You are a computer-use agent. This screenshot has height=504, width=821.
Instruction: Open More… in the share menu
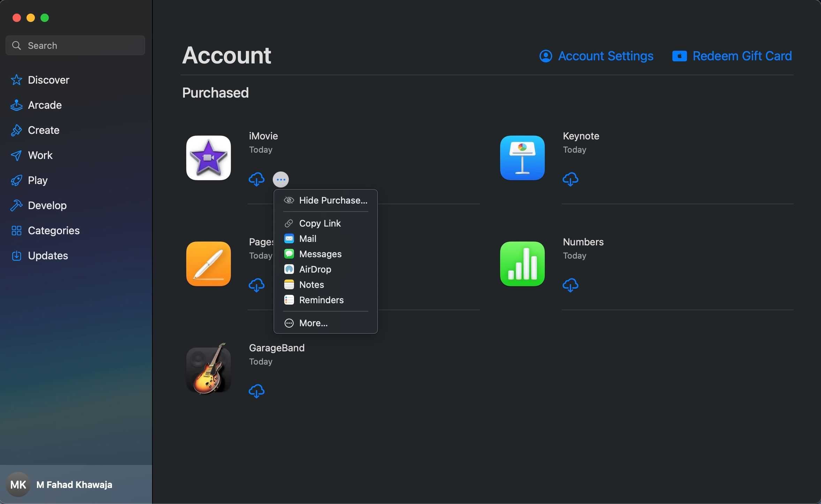coord(326,323)
